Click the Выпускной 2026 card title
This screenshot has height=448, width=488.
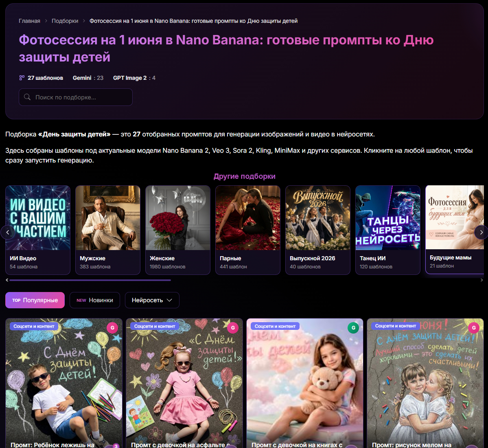pyautogui.click(x=313, y=258)
